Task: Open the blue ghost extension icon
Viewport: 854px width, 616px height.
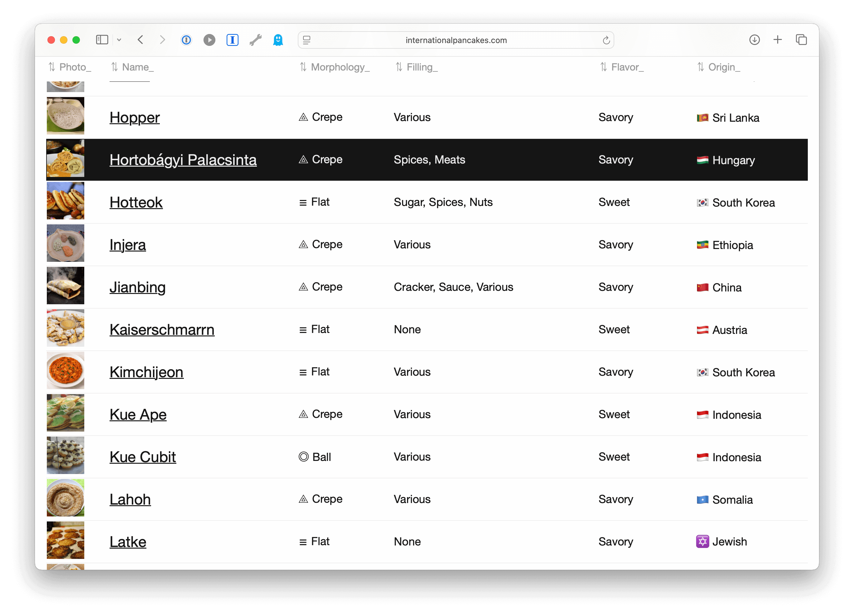Action: click(x=278, y=40)
